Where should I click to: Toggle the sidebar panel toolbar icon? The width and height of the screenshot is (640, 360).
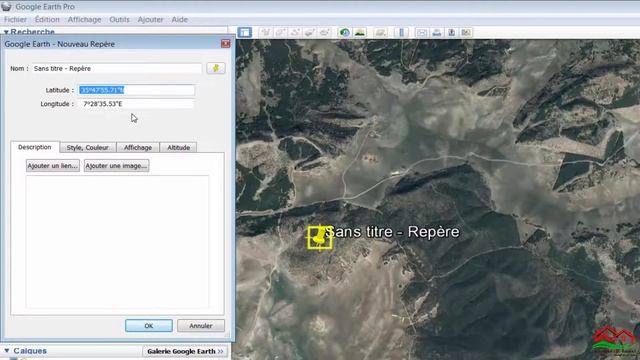point(245,32)
